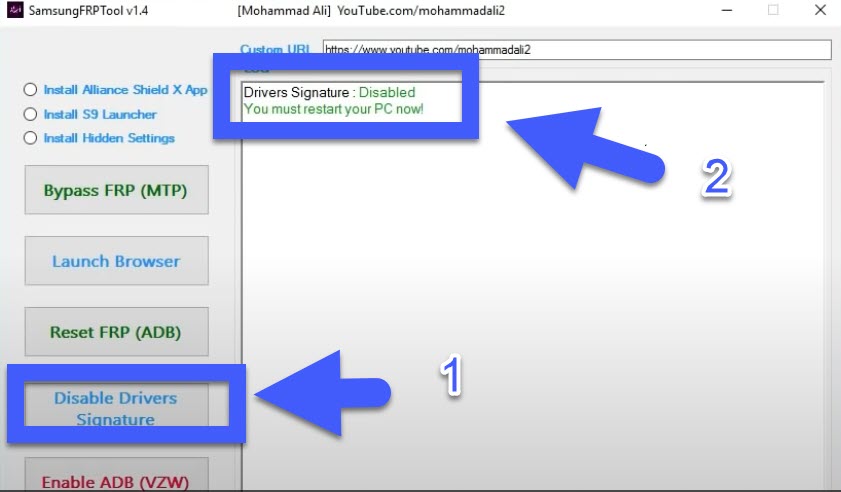Click Disable Drivers Signature button
Viewport: 841px width, 492px height.
click(x=116, y=405)
